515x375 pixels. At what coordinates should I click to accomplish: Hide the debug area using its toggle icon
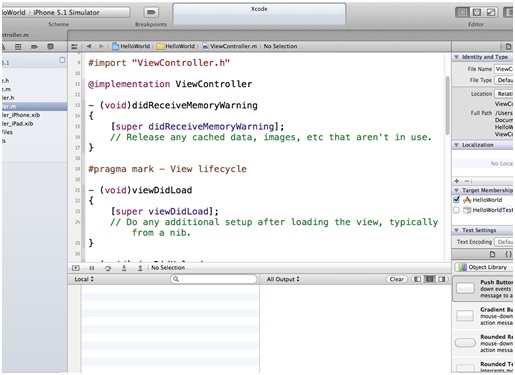[x=76, y=268]
